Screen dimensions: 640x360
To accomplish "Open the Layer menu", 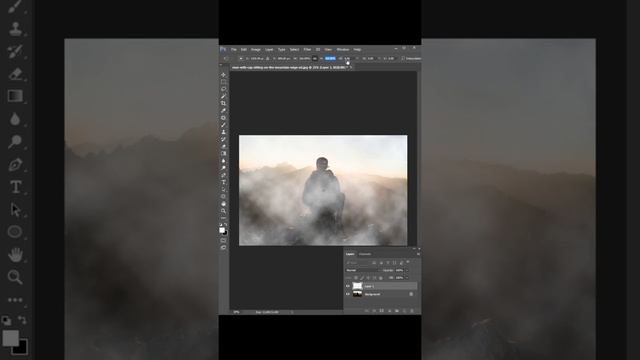I will 269,49.
